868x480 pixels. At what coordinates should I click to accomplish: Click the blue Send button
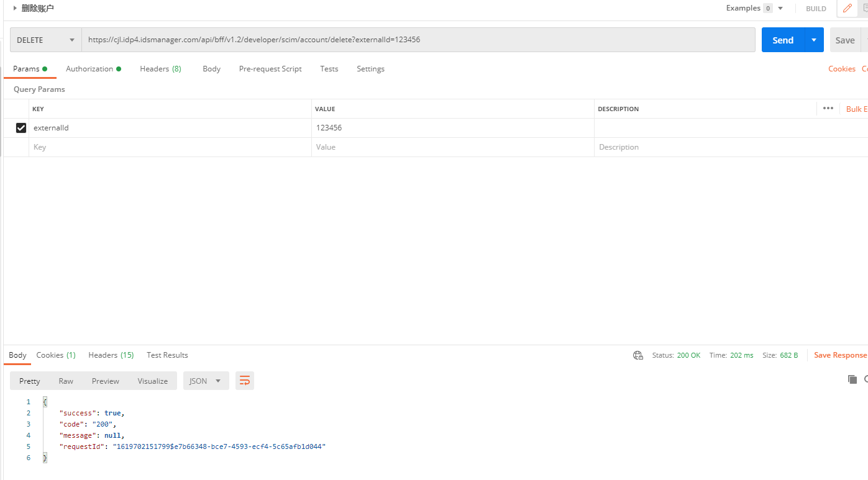coord(782,40)
